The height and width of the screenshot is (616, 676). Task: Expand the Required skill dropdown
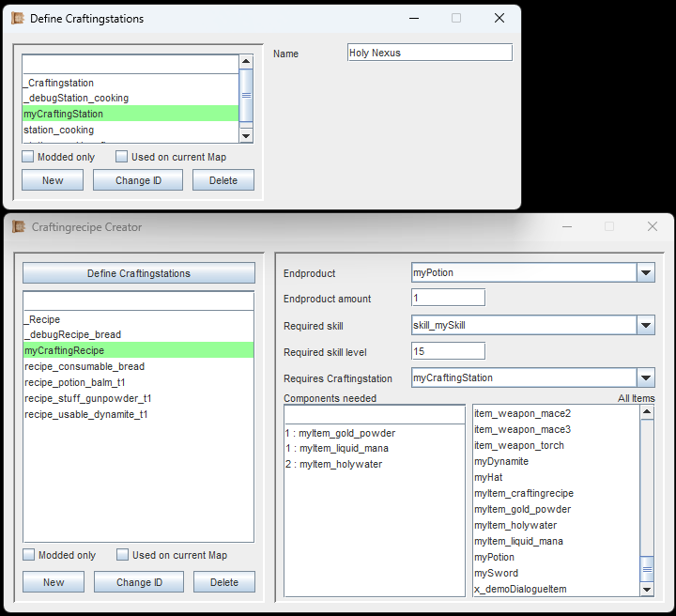[645, 326]
